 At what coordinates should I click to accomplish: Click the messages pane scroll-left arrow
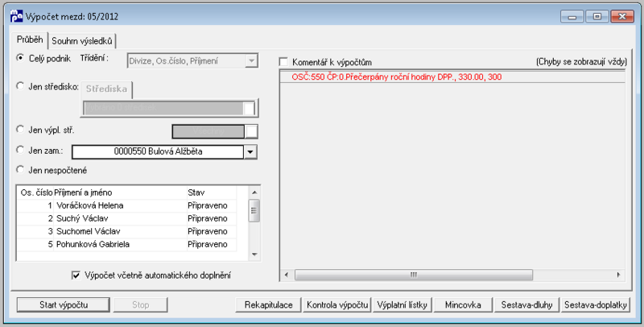(287, 275)
